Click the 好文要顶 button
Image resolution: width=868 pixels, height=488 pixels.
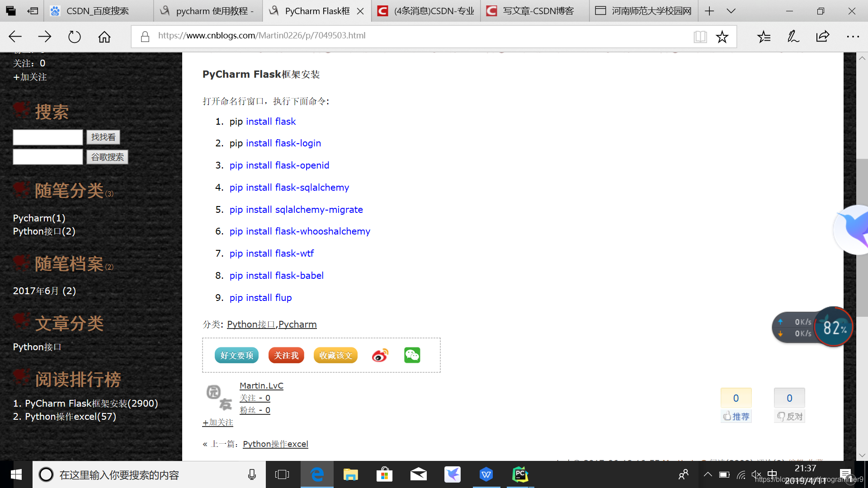tap(236, 356)
